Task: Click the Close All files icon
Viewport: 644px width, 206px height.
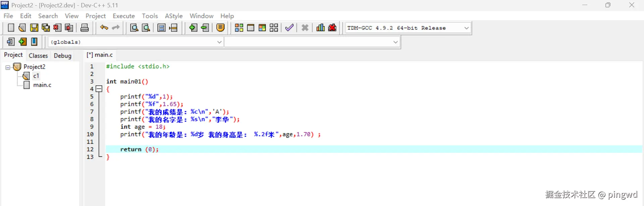Action: click(69, 28)
